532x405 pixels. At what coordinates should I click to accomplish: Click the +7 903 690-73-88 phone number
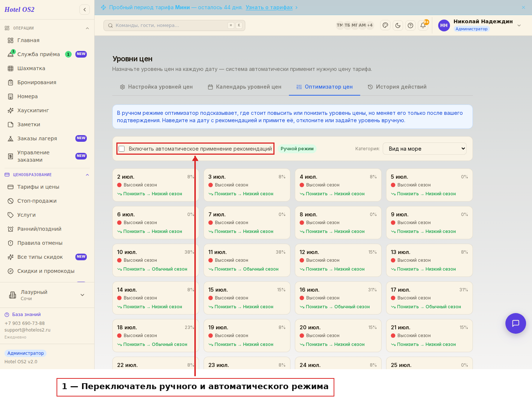[24, 323]
